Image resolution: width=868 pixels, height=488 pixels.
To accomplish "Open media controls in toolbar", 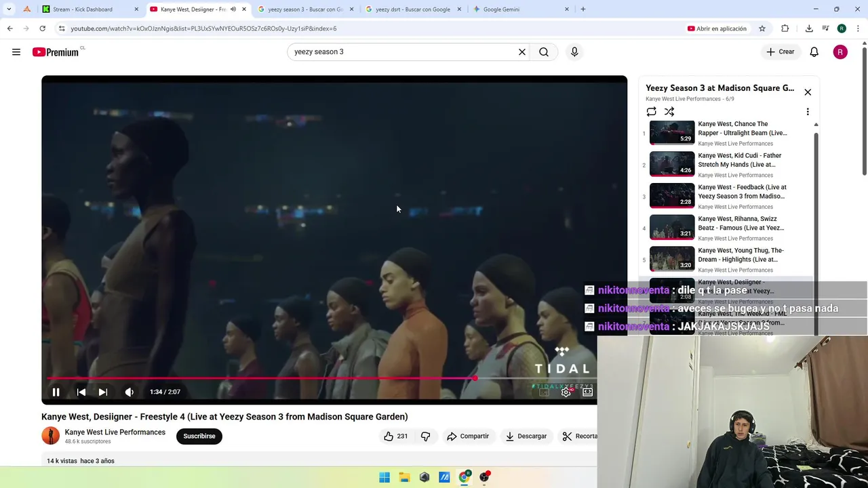I will 825,28.
